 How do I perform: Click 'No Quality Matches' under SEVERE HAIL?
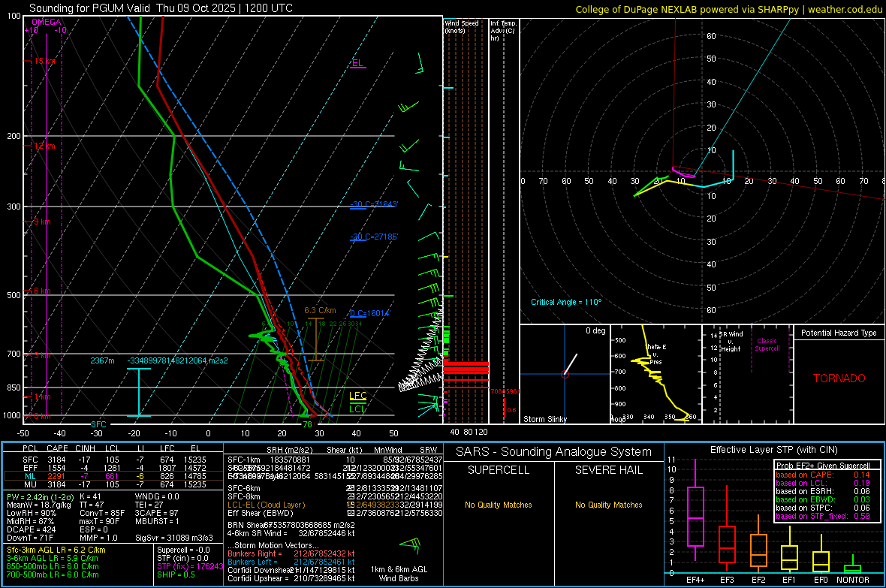(x=608, y=505)
